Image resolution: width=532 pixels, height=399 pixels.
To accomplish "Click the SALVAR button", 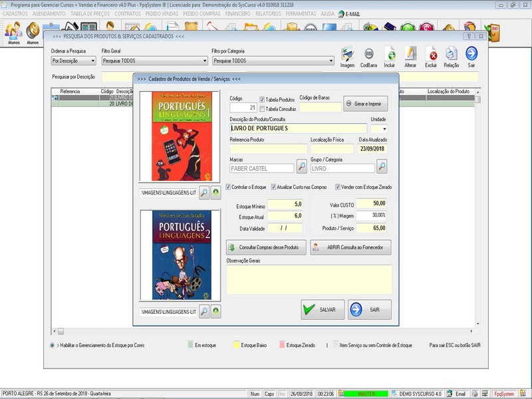I will 323,309.
